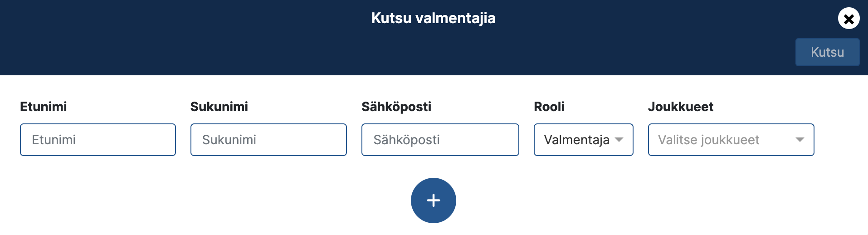This screenshot has height=235, width=868.
Task: Select the Valmentaja role text
Action: tap(576, 140)
